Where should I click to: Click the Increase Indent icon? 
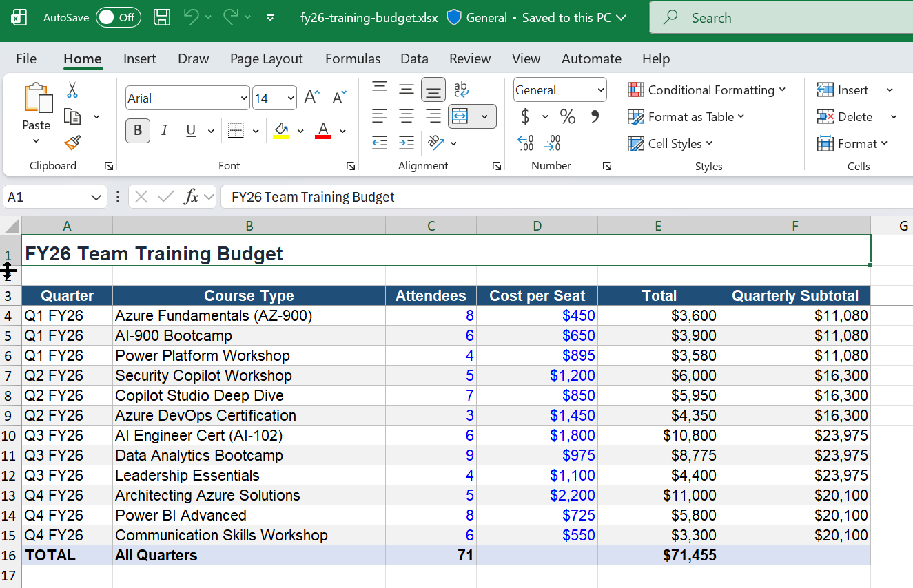click(407, 143)
